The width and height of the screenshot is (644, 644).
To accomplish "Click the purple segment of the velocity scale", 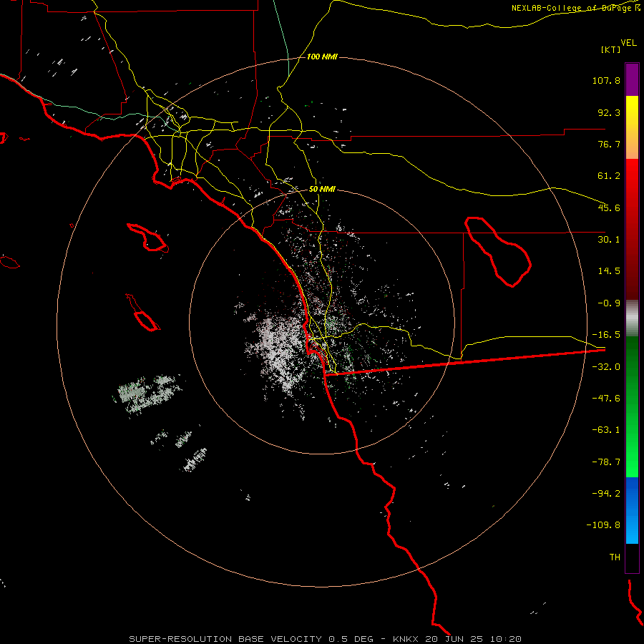I will (x=632, y=79).
